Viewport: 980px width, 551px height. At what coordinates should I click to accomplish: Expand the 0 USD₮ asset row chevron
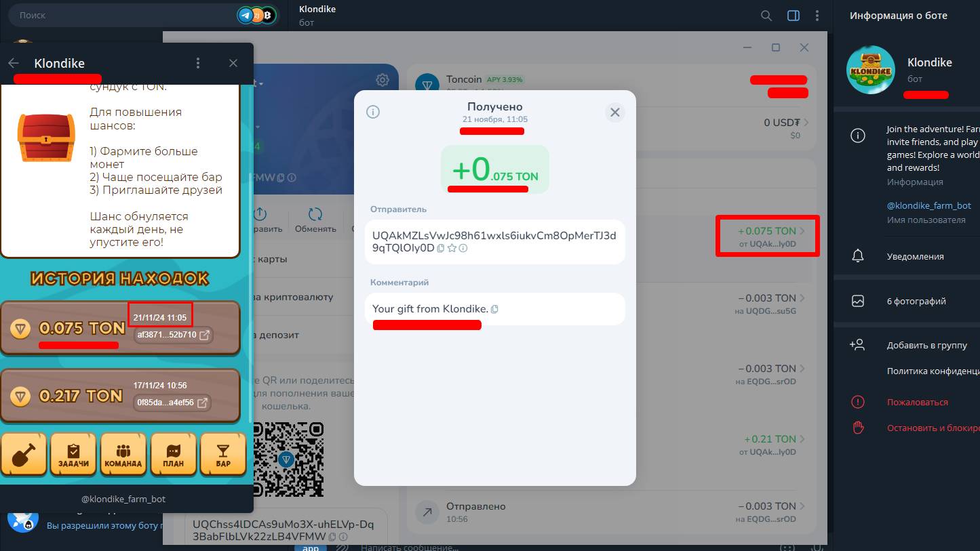[806, 123]
